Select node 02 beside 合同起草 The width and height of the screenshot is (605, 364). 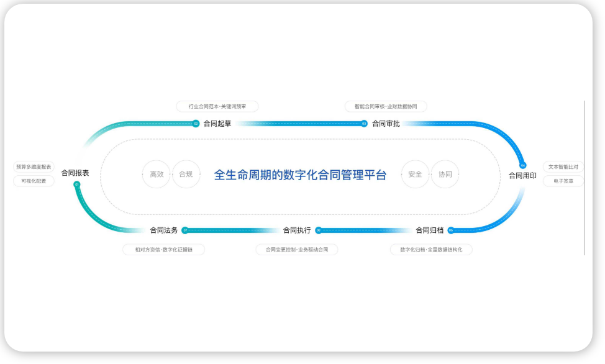click(x=196, y=124)
